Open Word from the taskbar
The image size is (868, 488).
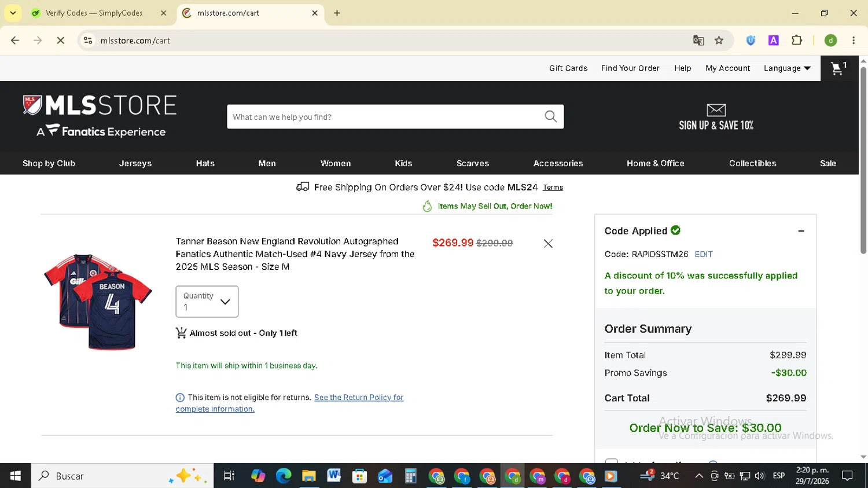coord(334,476)
